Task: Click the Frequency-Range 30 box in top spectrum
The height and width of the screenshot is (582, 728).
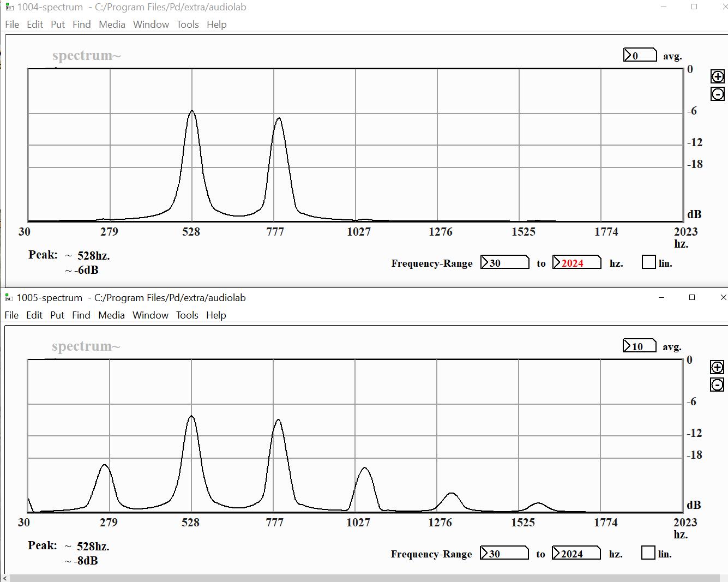Action: coord(504,262)
